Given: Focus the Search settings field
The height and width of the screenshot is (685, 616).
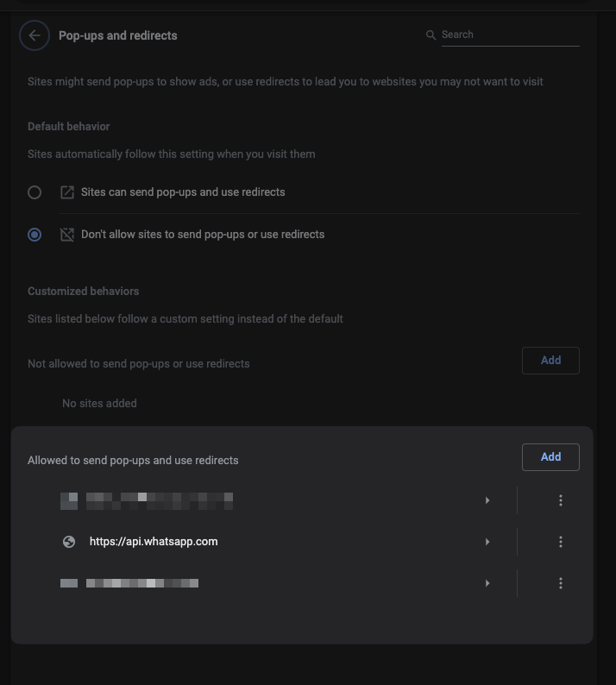Looking at the screenshot, I should (x=510, y=35).
